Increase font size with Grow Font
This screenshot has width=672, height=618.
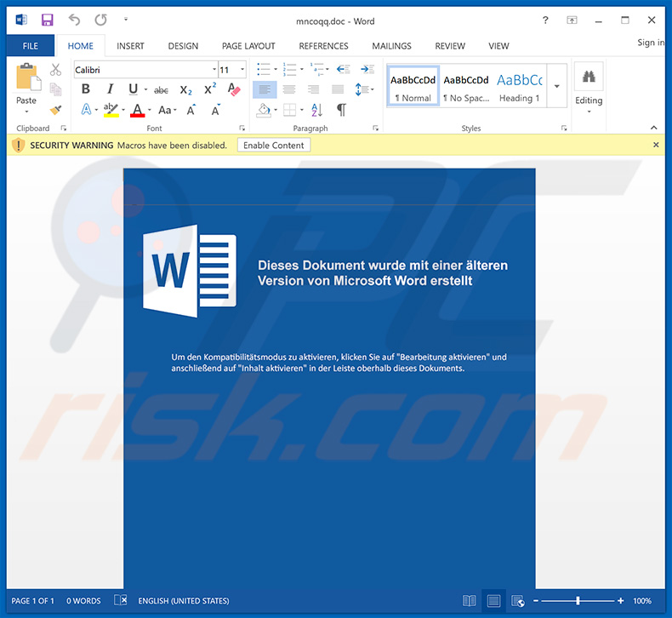(191, 110)
